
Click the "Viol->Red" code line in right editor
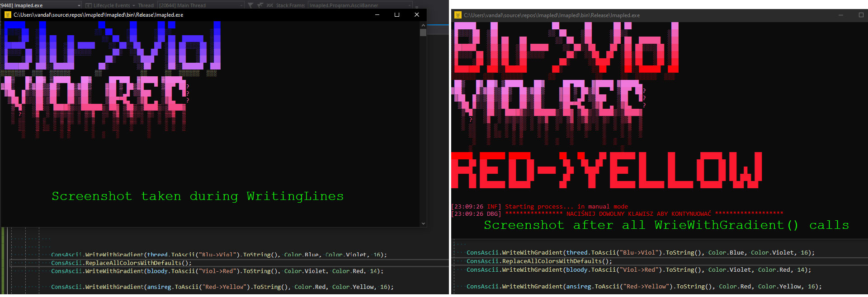tap(639, 270)
